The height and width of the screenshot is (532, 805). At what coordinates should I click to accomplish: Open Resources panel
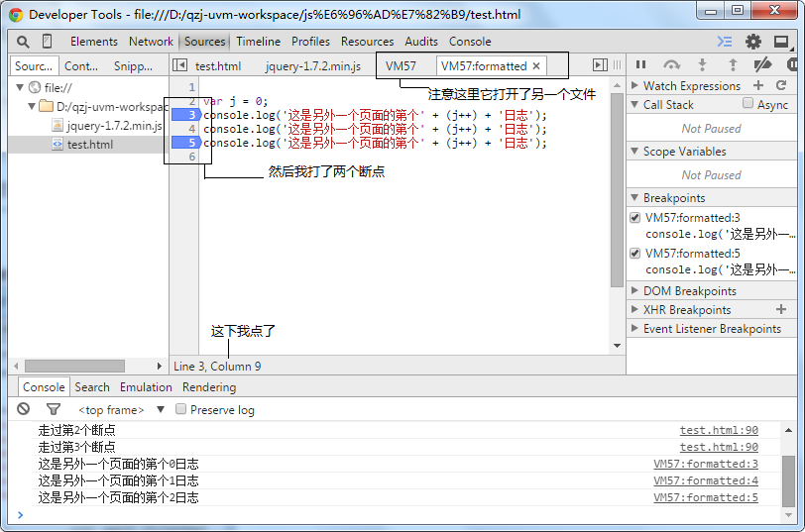tap(367, 42)
